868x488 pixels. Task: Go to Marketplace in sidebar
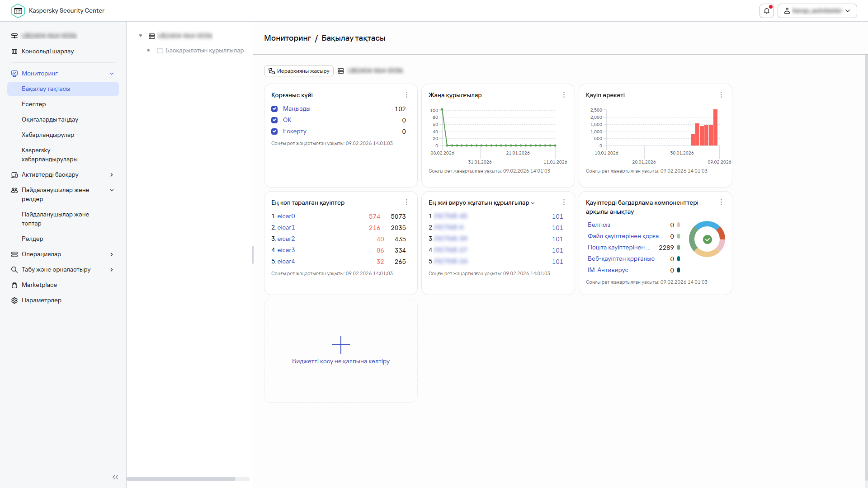coord(39,285)
